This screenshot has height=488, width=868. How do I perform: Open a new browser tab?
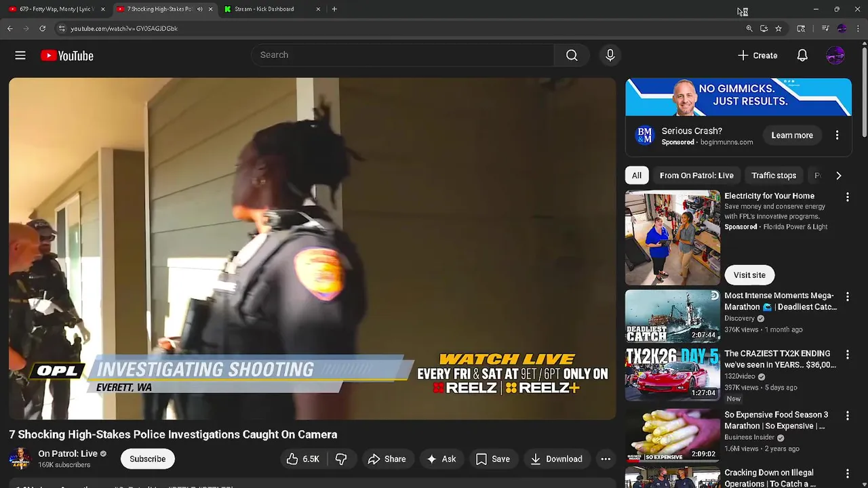(334, 9)
